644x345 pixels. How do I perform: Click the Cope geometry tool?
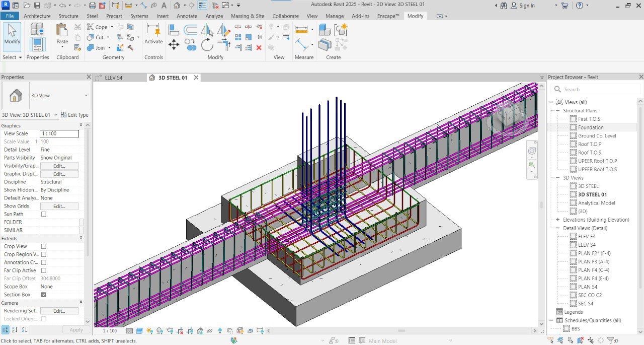[100, 27]
